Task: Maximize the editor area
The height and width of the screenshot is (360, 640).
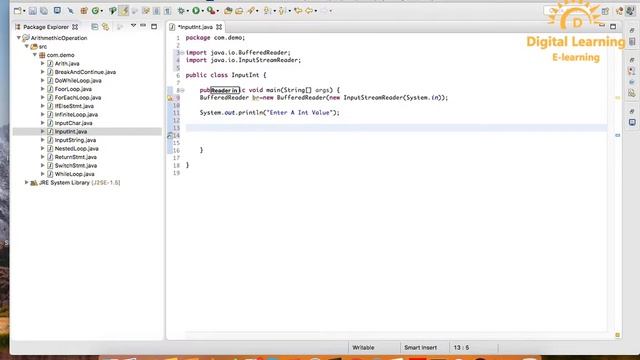Action: 613,27
